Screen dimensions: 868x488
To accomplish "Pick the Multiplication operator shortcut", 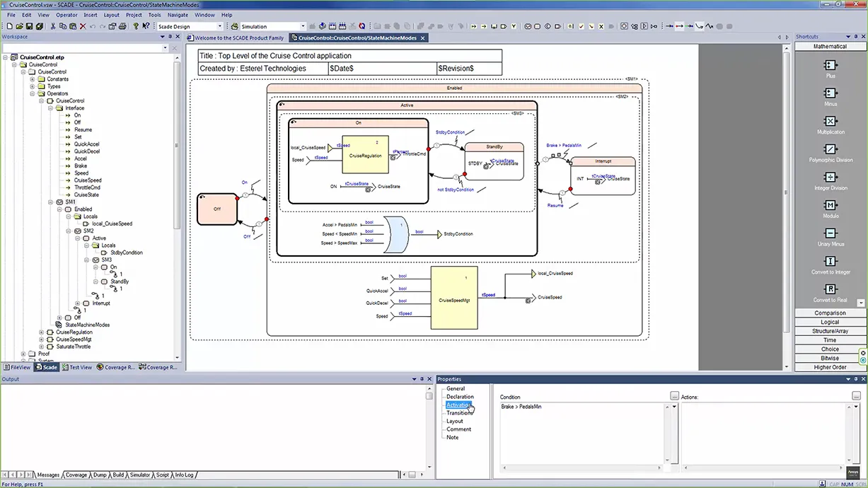I will point(830,121).
